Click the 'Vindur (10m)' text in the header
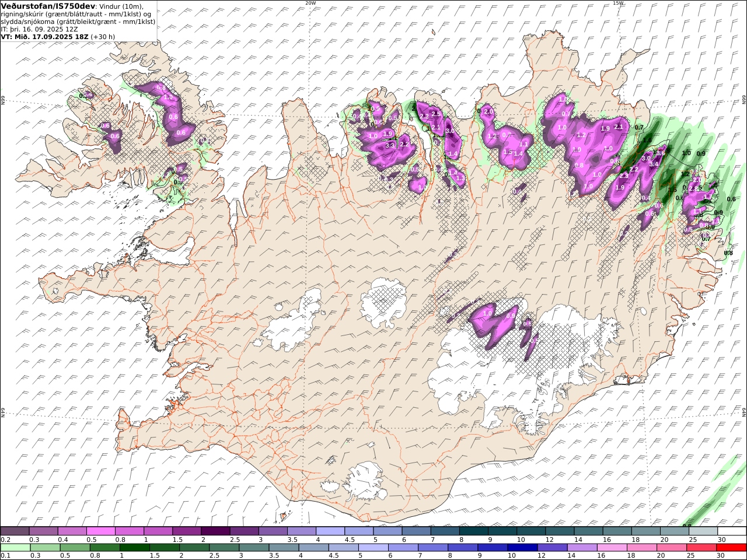This screenshot has height=560, width=747. (121, 6)
